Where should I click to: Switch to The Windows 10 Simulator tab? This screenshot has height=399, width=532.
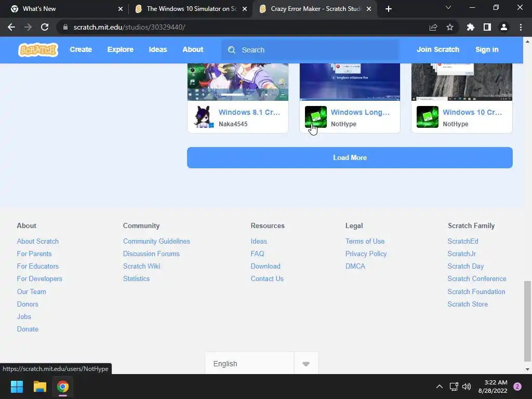[190, 9]
